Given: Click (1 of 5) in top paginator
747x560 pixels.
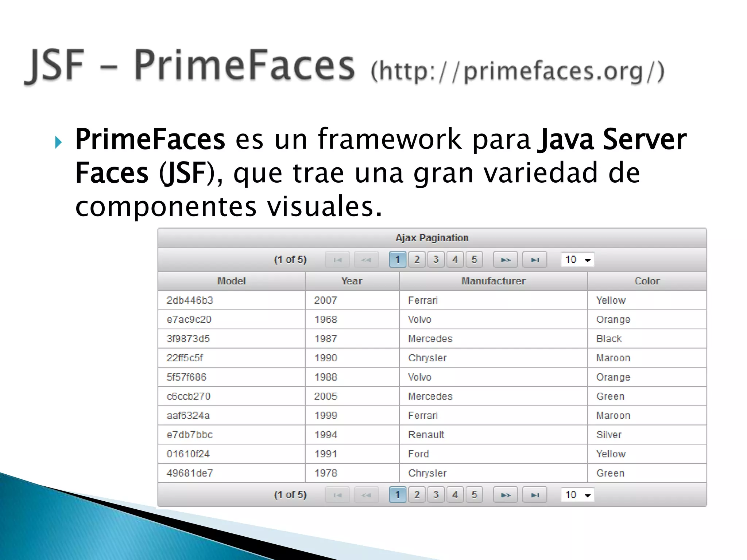Looking at the screenshot, I should [290, 260].
